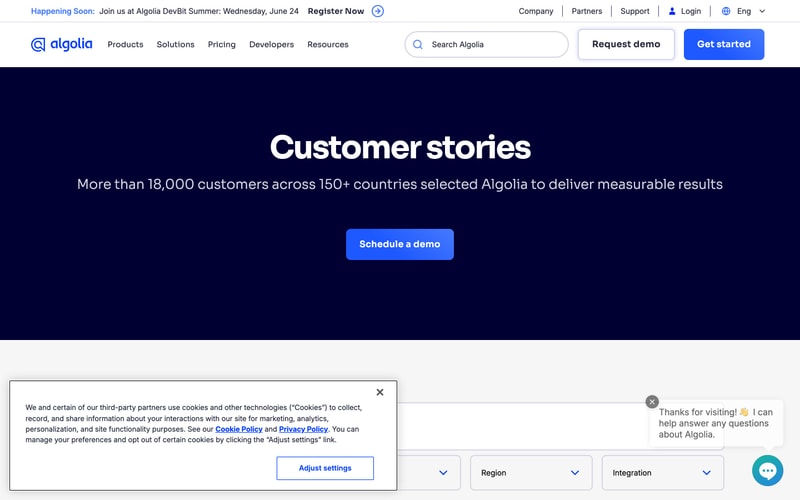Click the Partners link
The height and width of the screenshot is (500, 800).
coord(587,11)
